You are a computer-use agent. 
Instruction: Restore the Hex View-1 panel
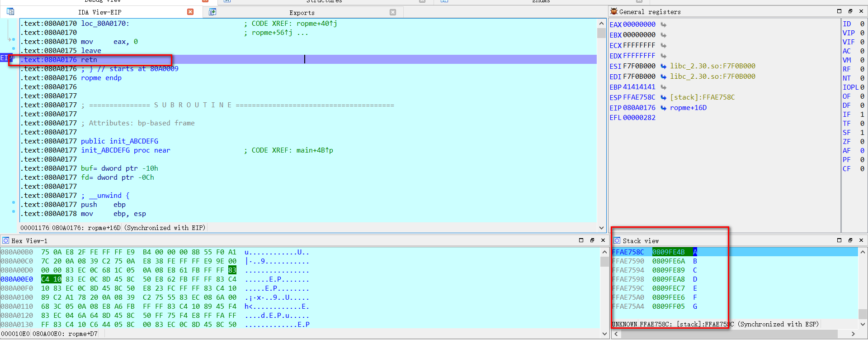click(x=581, y=240)
